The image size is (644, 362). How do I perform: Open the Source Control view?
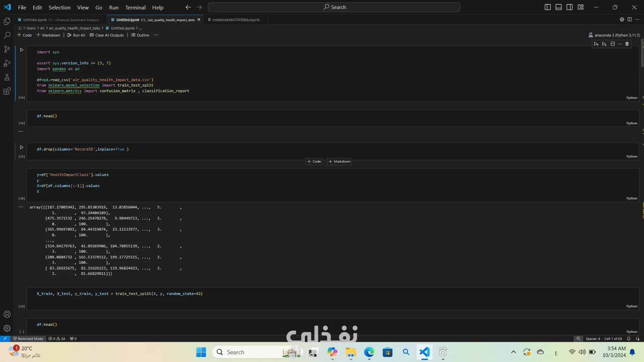(x=7, y=49)
